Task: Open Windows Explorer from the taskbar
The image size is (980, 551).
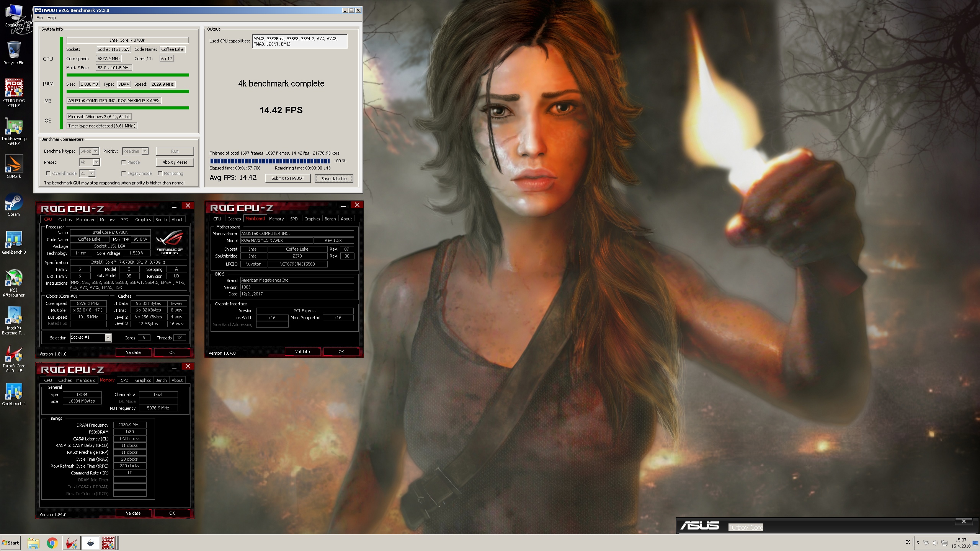Action: pyautogui.click(x=33, y=543)
